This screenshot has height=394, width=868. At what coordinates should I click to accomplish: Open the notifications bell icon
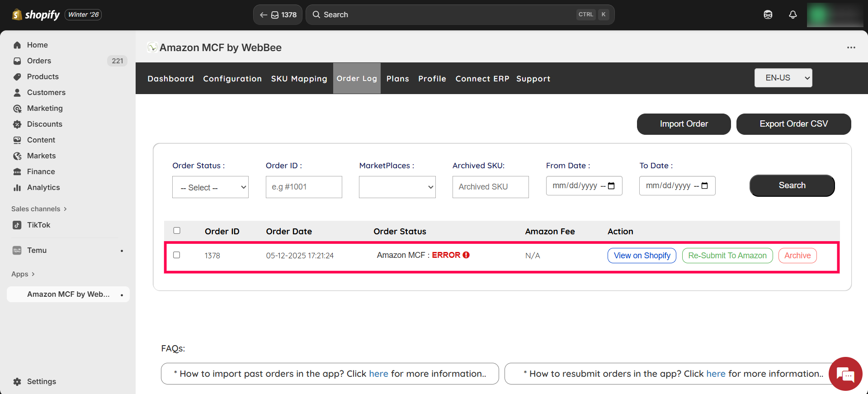pos(793,15)
